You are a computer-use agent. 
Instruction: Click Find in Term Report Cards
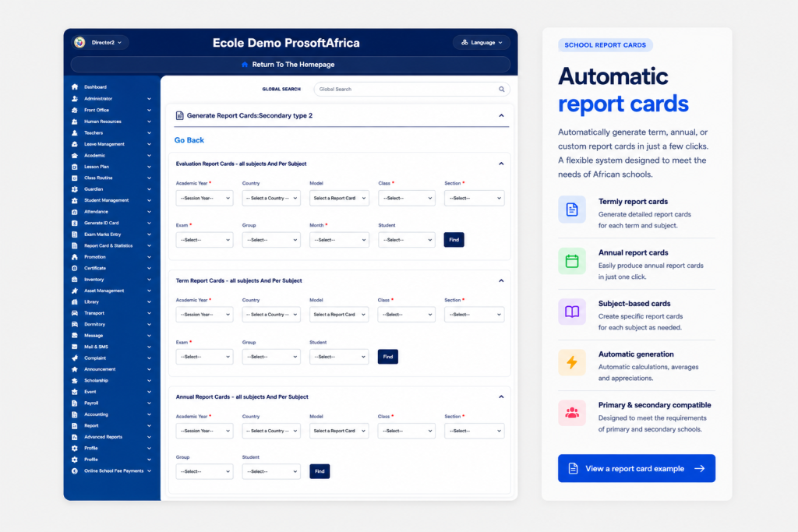click(388, 357)
